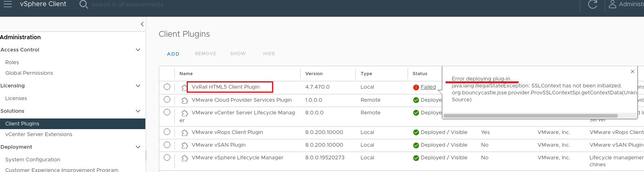
Task: Click the Failed status link
Action: (428, 87)
